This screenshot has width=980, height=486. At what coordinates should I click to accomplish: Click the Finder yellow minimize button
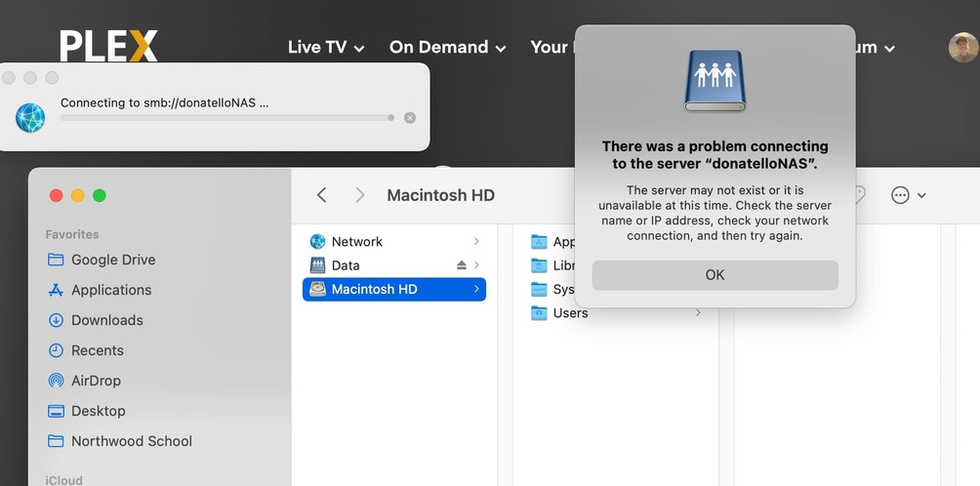[77, 195]
